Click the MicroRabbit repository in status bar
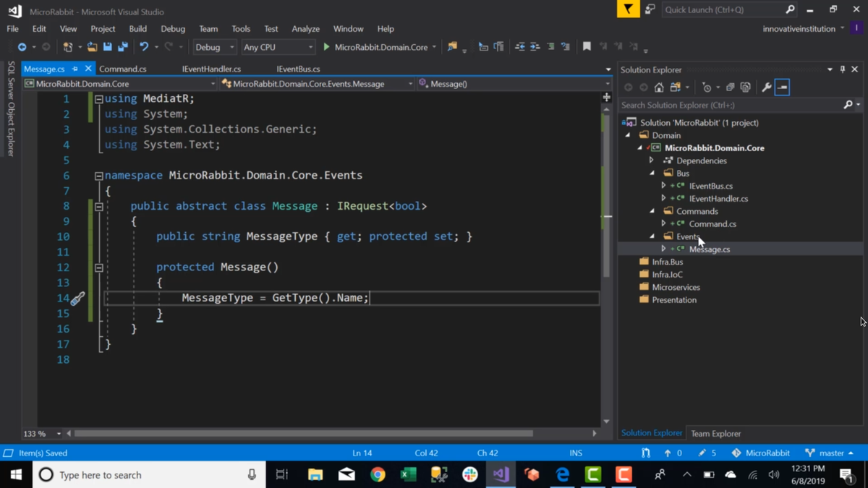Viewport: 868px width, 488px height. point(760,453)
